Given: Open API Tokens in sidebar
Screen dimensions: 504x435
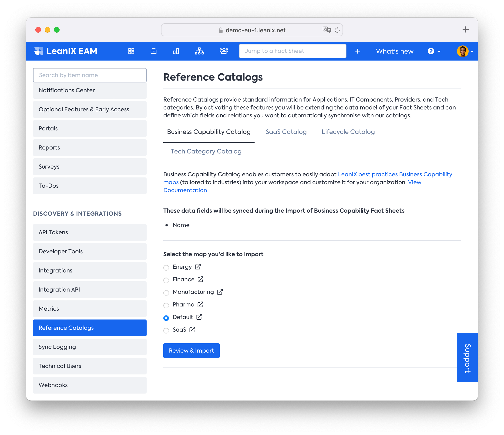Looking at the screenshot, I should (90, 232).
